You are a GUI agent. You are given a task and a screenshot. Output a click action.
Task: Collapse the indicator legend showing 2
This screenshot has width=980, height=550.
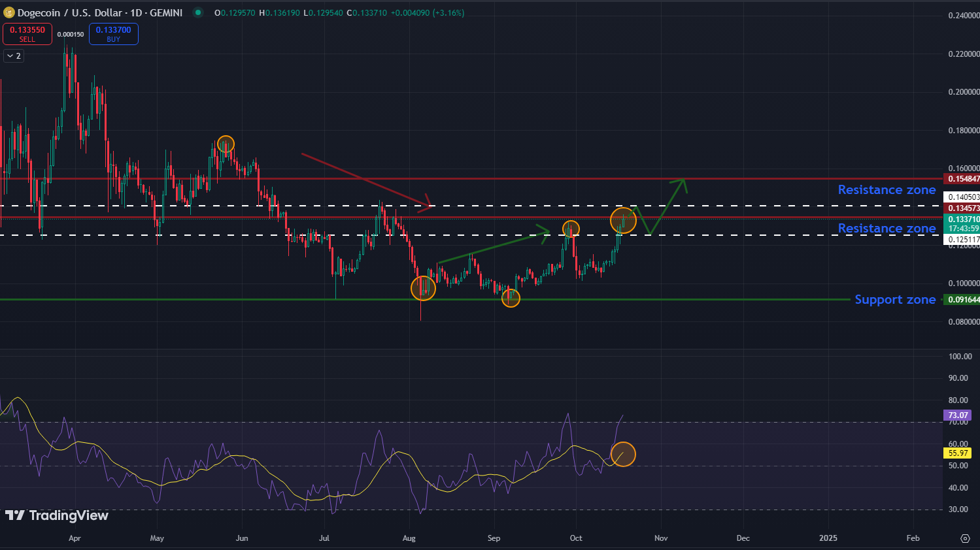(14, 56)
